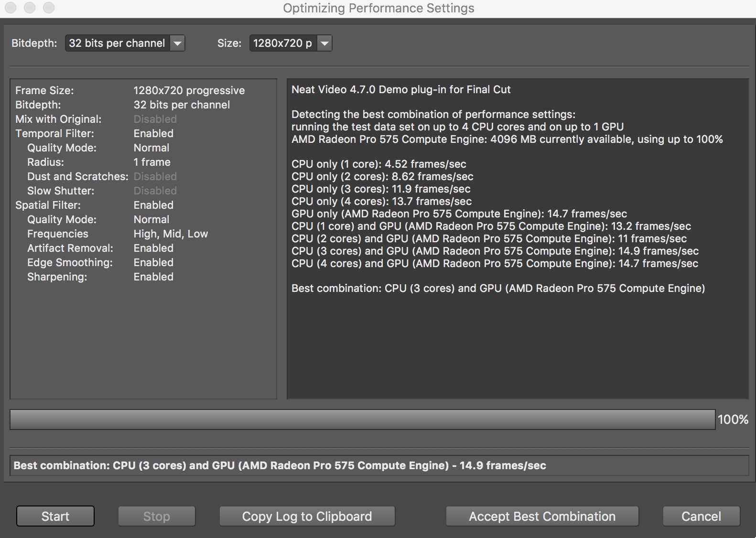This screenshot has height=538, width=756.
Task: Accept Best Combination button
Action: 542,516
